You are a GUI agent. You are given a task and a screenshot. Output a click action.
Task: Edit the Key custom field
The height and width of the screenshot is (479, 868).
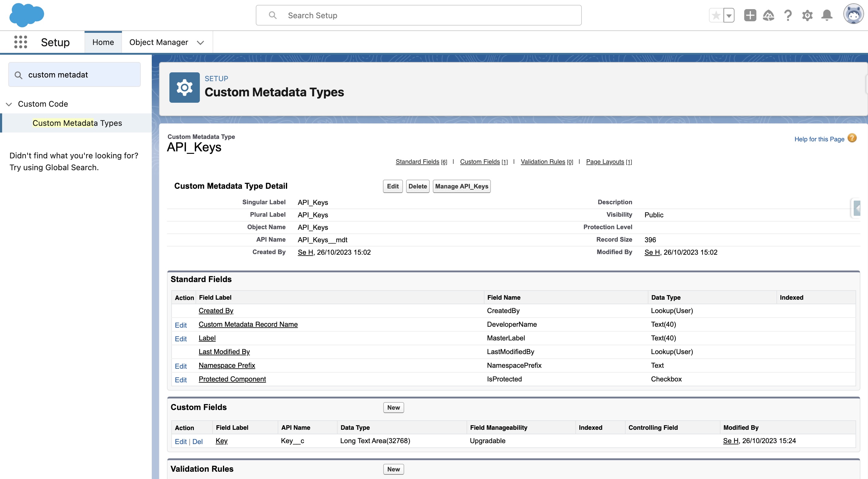pos(181,442)
